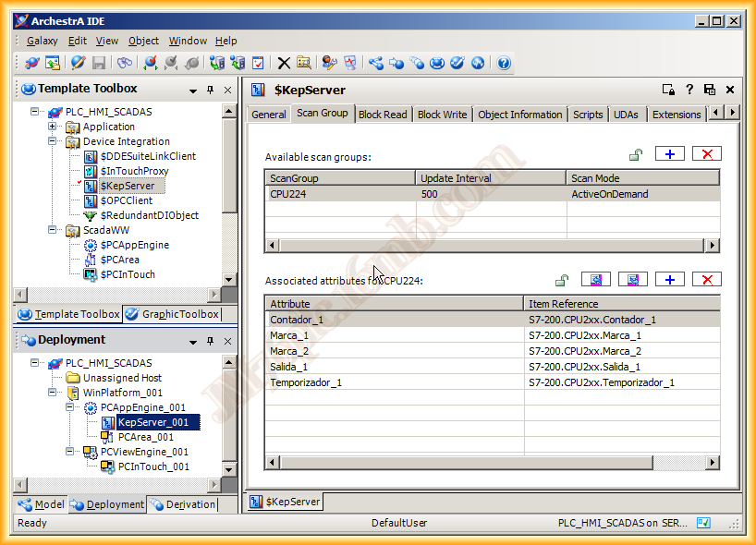756x545 pixels.
Task: Click the scan groups horizontal scrollbar right arrow
Action: coord(712,245)
